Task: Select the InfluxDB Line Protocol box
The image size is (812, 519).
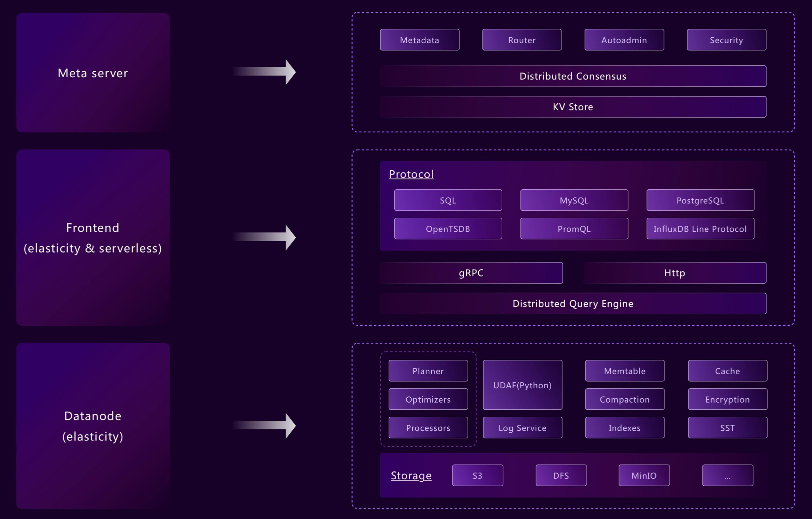Action: click(700, 229)
